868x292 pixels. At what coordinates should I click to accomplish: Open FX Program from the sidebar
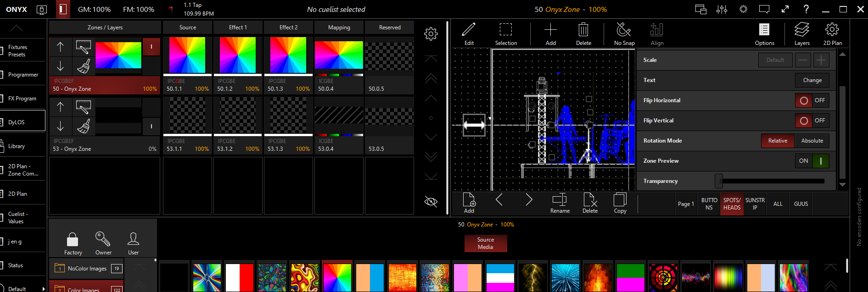(23, 99)
